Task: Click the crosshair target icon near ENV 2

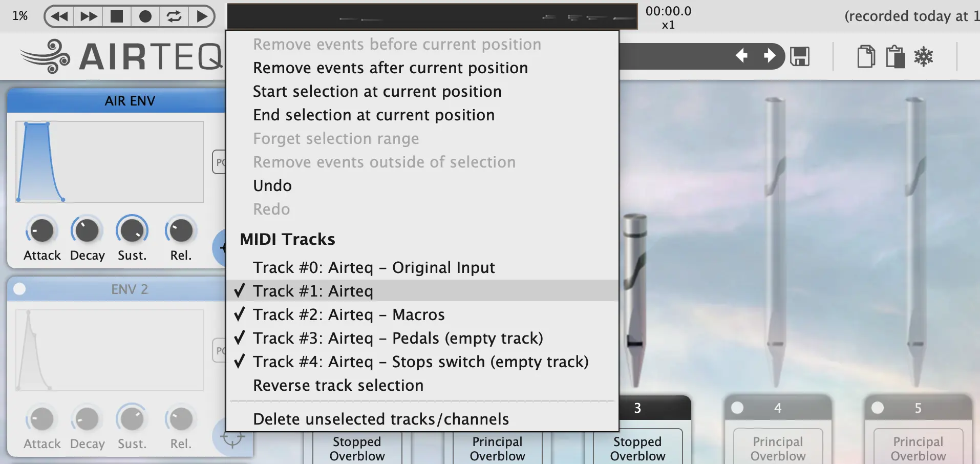Action: tap(232, 438)
